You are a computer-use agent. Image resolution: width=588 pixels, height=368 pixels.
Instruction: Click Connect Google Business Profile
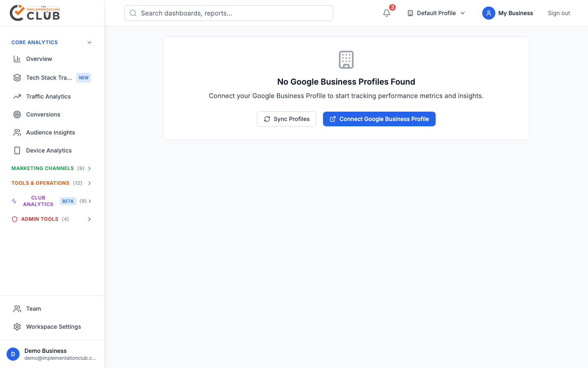379,119
